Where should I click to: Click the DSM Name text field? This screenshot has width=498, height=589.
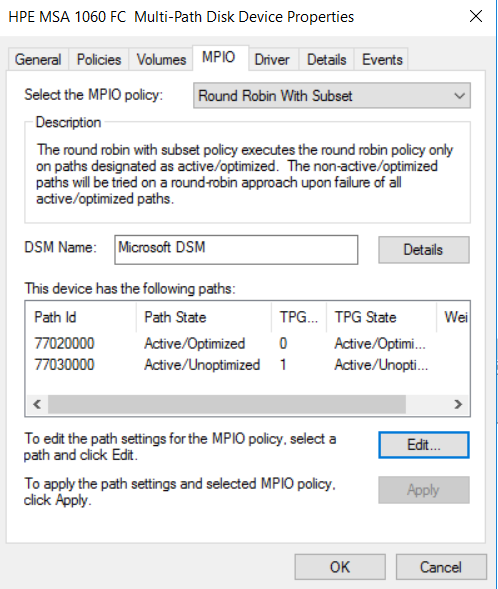click(x=236, y=250)
